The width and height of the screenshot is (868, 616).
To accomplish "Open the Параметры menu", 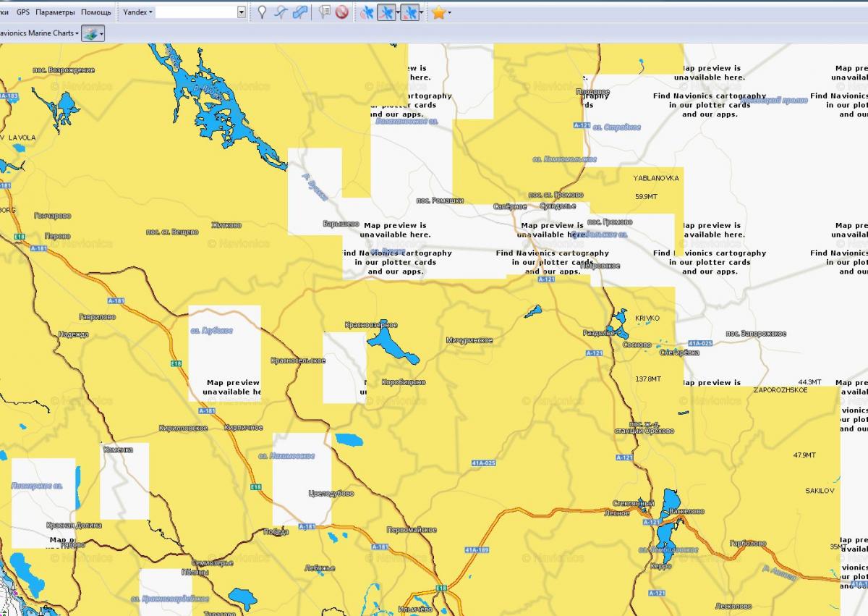I will coord(55,12).
